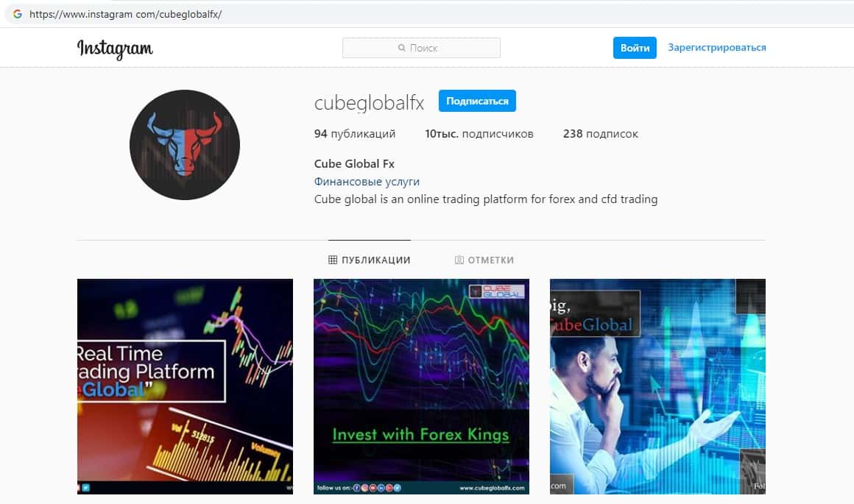Open the Real Time Trading Platform post
This screenshot has height=504, width=854.
(186, 386)
